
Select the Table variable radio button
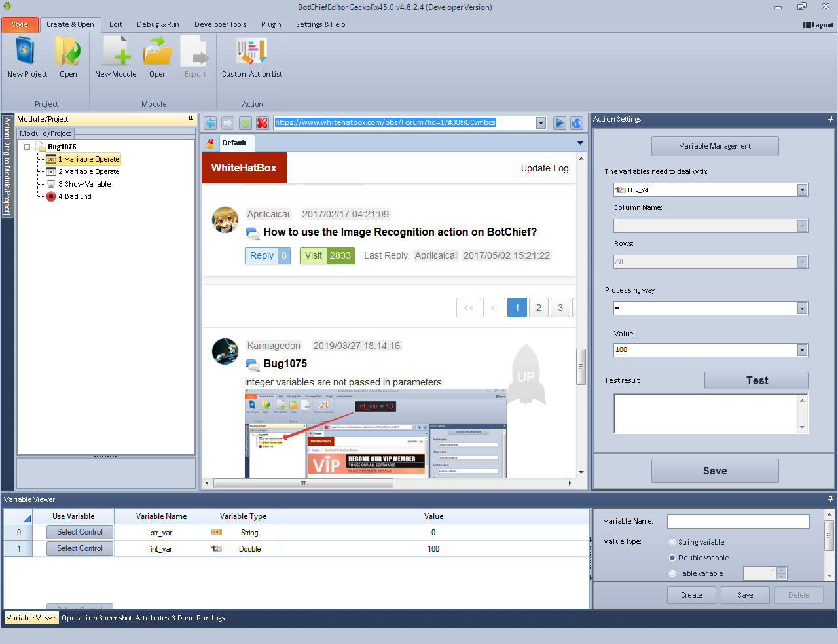672,573
